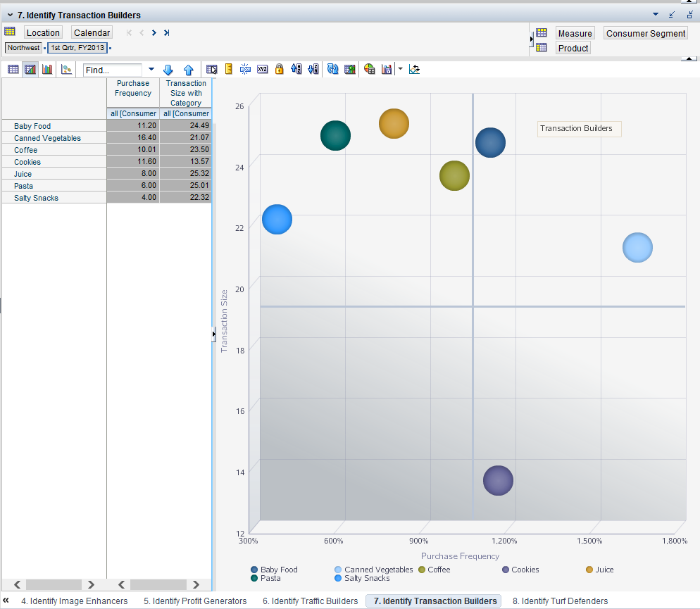Select the grid and chart view icon

pos(30,69)
